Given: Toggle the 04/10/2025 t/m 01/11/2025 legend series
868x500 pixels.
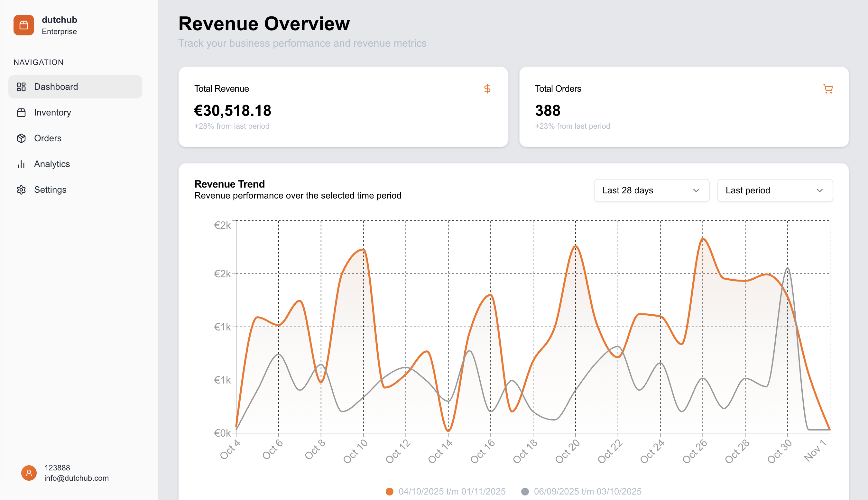Looking at the screenshot, I should [x=451, y=491].
